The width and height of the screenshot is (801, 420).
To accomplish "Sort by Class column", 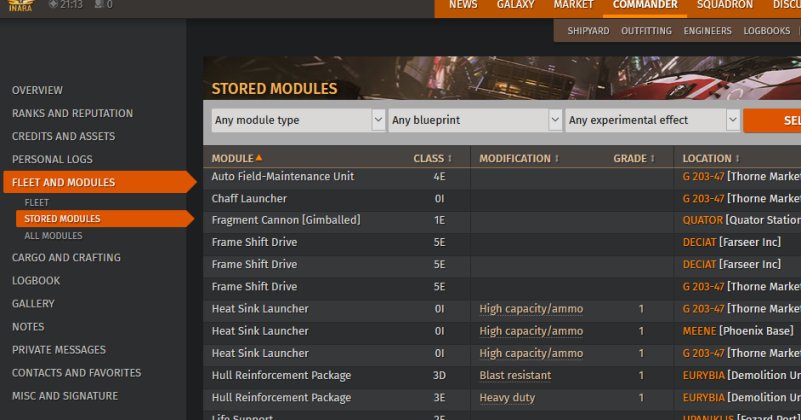I will (432, 158).
